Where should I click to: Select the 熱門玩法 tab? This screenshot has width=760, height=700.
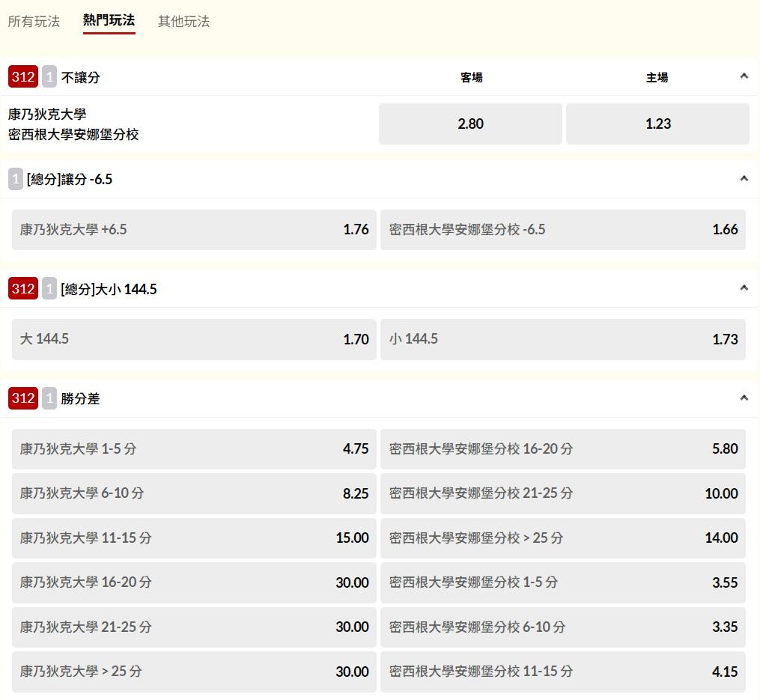tap(109, 21)
